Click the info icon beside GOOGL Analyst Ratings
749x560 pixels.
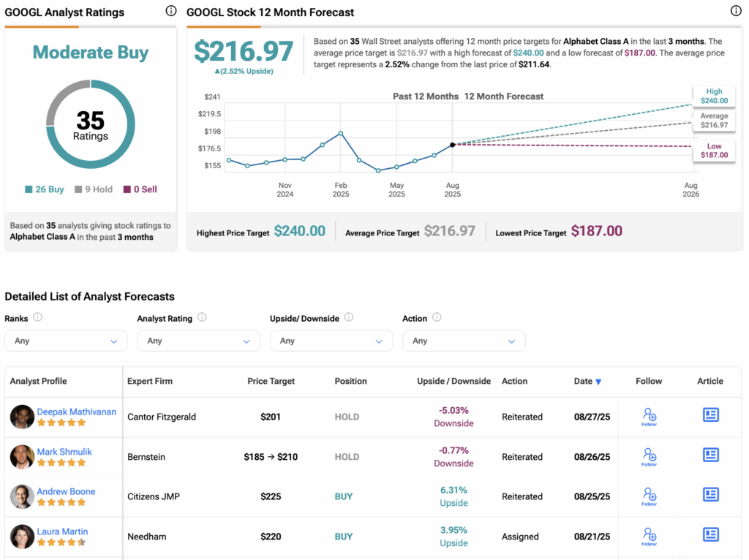point(170,11)
